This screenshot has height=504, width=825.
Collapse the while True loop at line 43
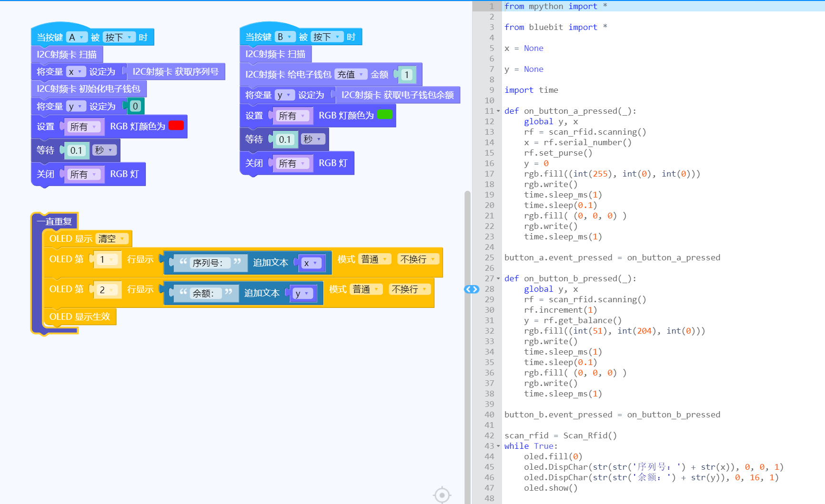[498, 446]
